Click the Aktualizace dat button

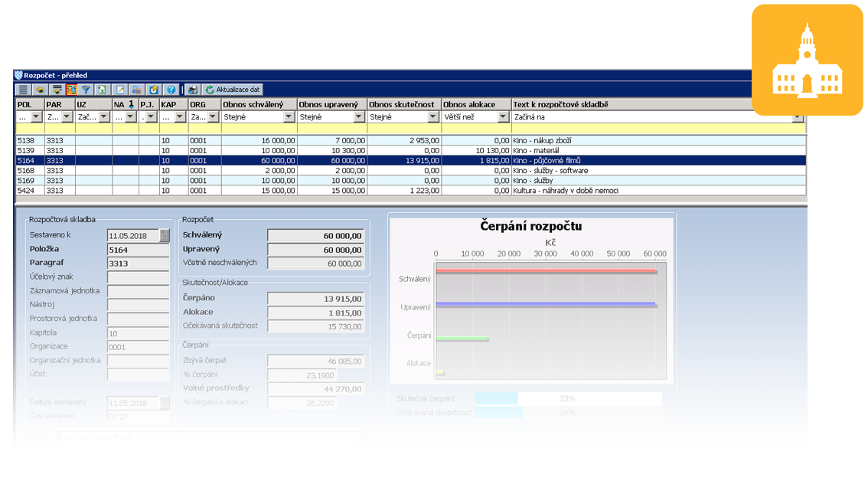click(x=233, y=90)
